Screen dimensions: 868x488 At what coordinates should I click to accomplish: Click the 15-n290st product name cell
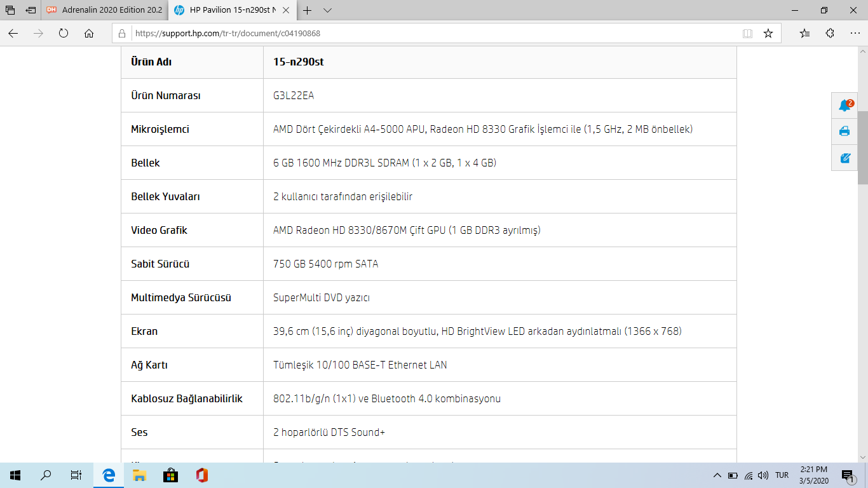[499, 62]
